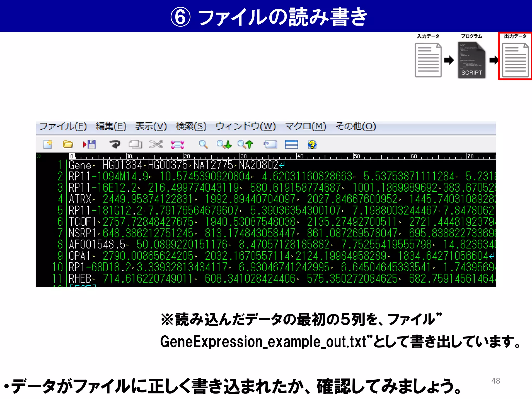Click gene name AF001548.5
Screen dimensions: 532x399
point(97,244)
